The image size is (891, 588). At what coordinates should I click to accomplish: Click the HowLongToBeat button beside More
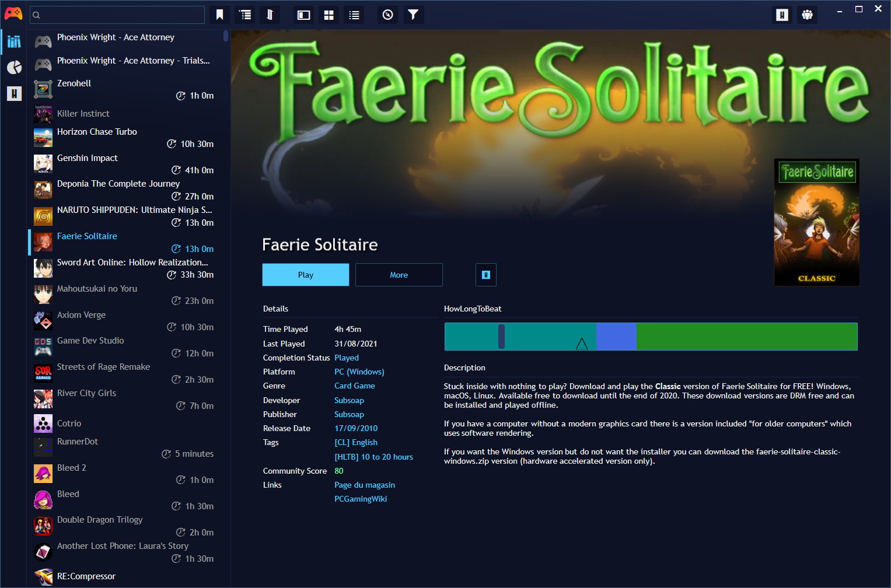point(486,275)
